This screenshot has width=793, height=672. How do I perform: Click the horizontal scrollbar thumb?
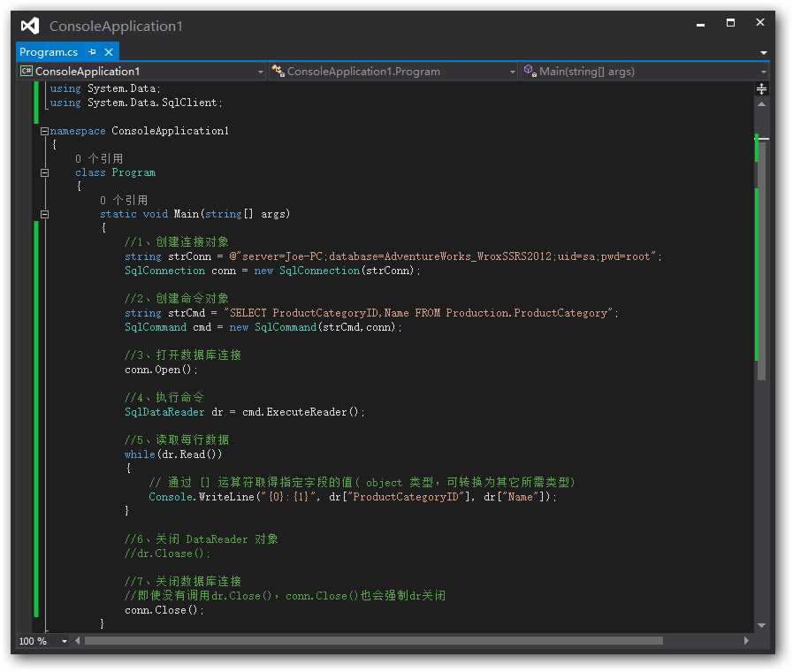click(x=373, y=641)
